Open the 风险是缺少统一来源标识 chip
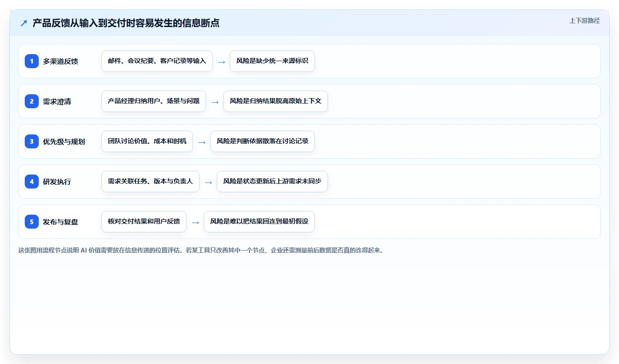619x364 pixels. (x=272, y=61)
